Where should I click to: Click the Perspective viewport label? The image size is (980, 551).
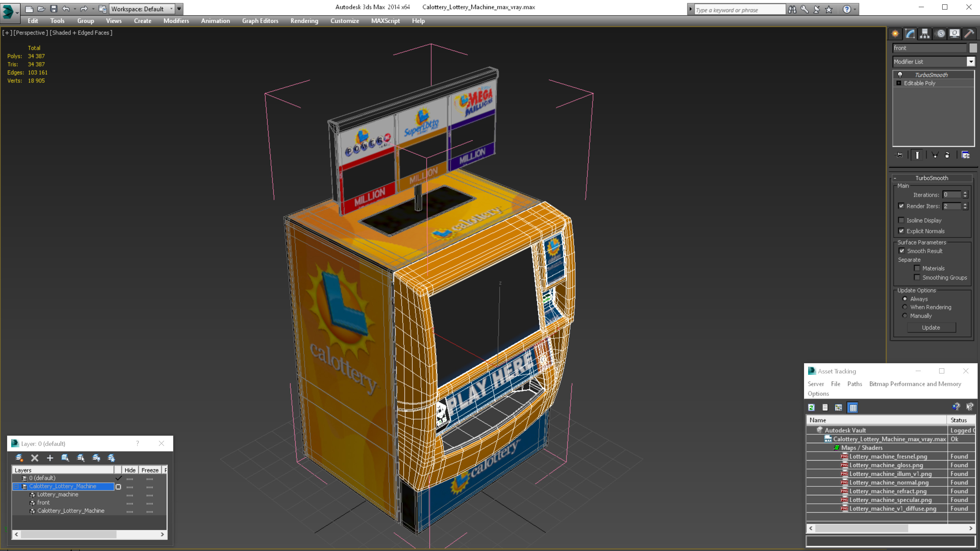pos(30,33)
